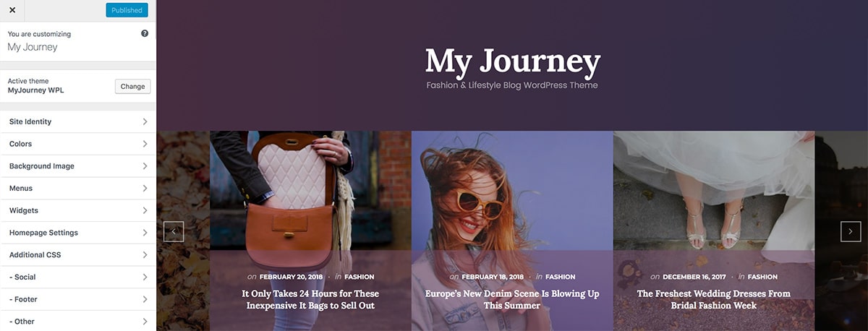Click the Published button

point(127,10)
